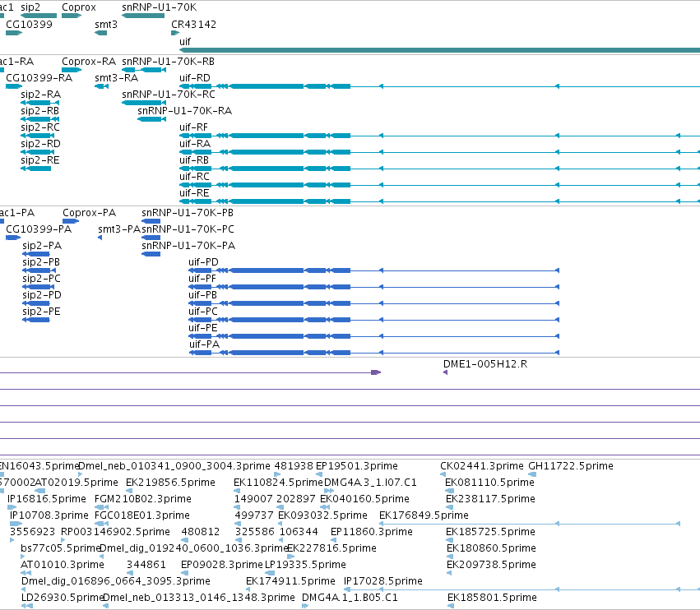Select the sip2 gene label
The width and height of the screenshot is (700, 610).
(x=30, y=7)
